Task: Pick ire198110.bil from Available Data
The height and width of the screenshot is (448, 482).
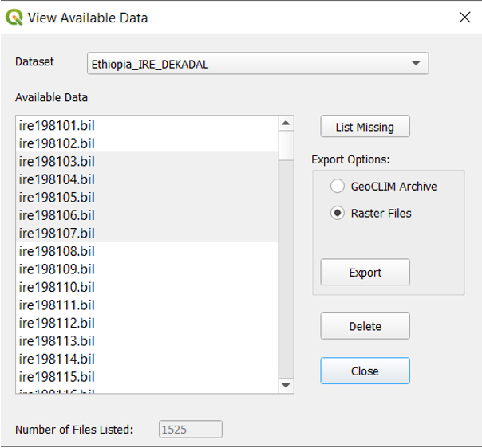Action: point(57,287)
